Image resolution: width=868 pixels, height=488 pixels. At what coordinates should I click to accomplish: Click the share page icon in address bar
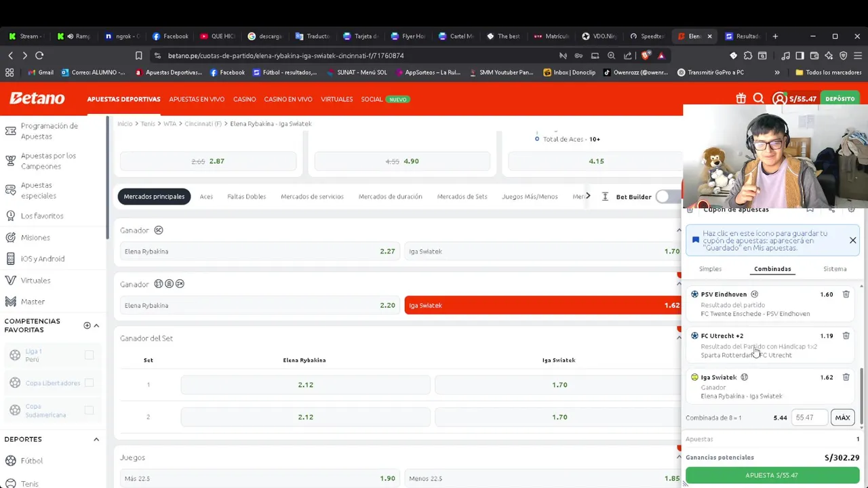pyautogui.click(x=628, y=56)
